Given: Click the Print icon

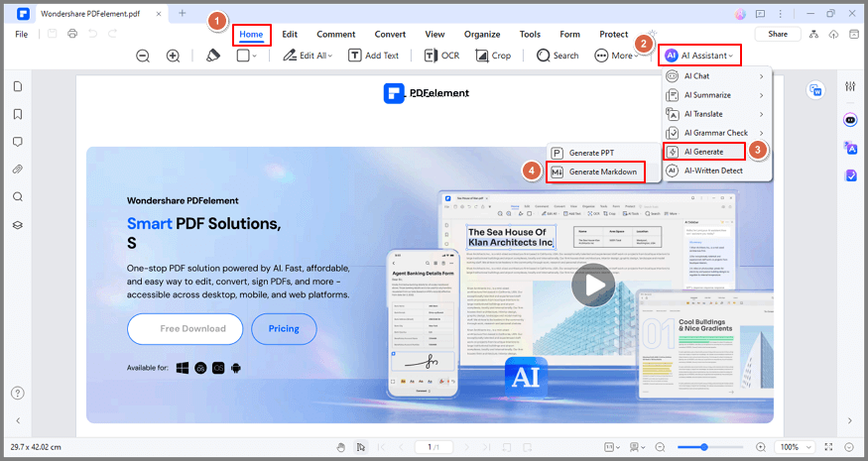Looking at the screenshot, I should click(72, 34).
